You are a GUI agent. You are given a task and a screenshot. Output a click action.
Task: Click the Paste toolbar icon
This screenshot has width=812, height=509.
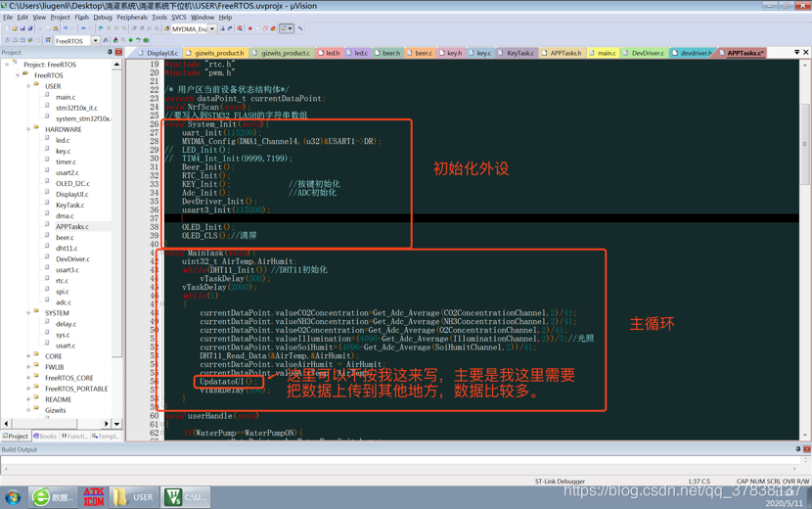(x=55, y=28)
